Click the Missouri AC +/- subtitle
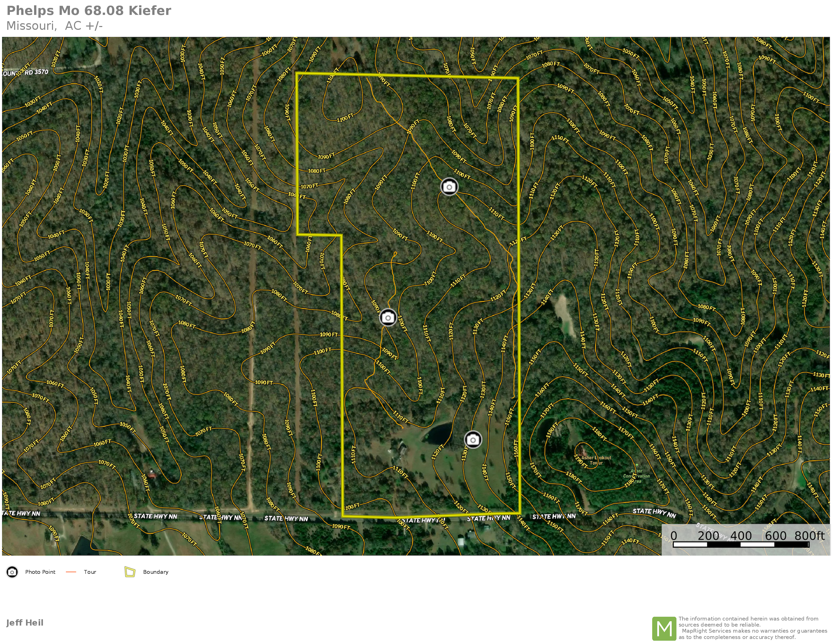 click(x=55, y=26)
